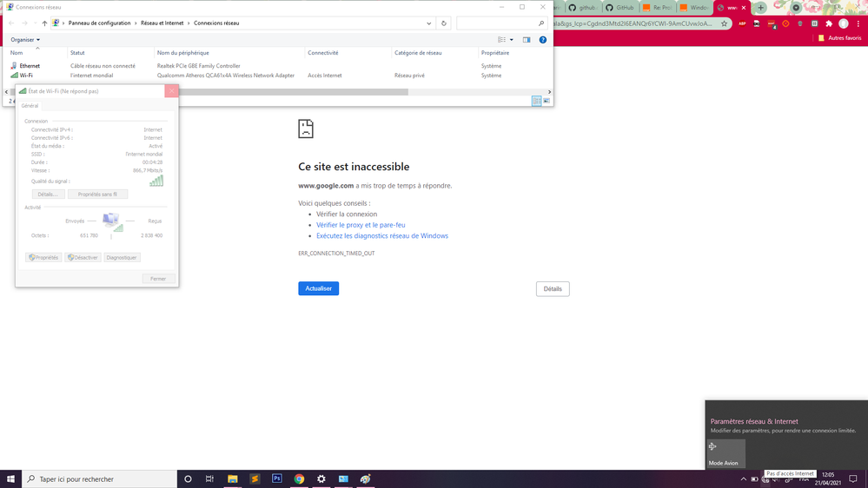Open the address bar history dropdown
Viewport: 868px width, 488px height.
[429, 23]
